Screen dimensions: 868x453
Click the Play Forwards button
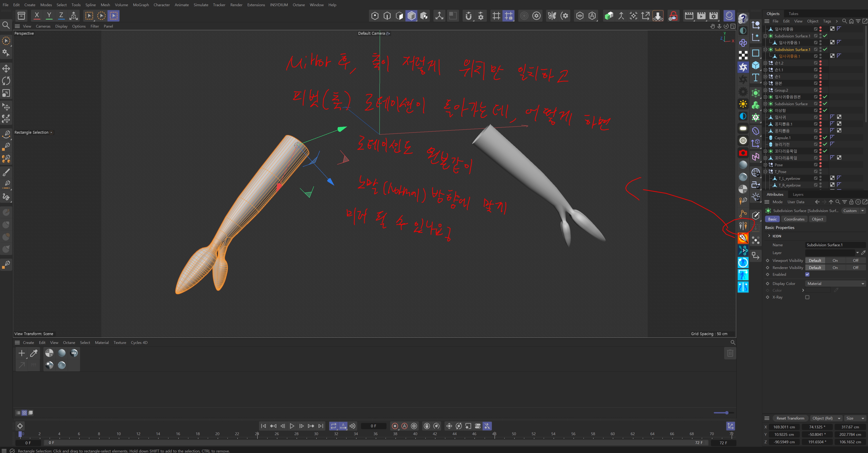[x=292, y=426]
